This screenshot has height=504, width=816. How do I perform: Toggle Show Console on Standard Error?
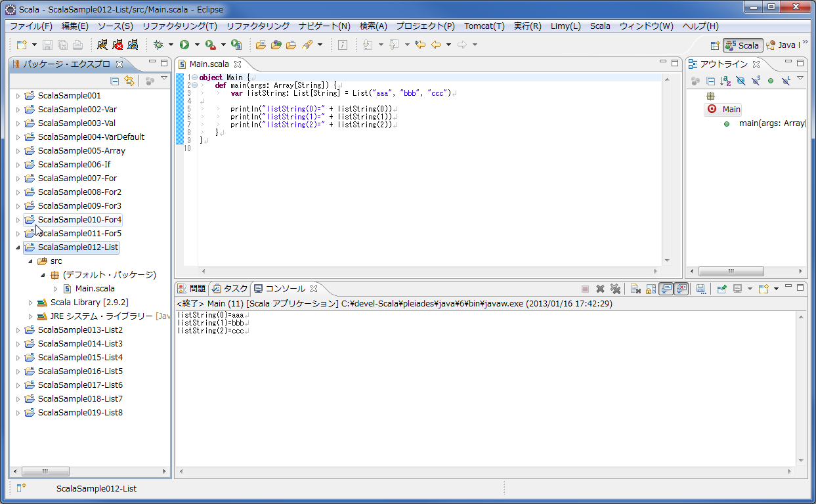coord(681,289)
